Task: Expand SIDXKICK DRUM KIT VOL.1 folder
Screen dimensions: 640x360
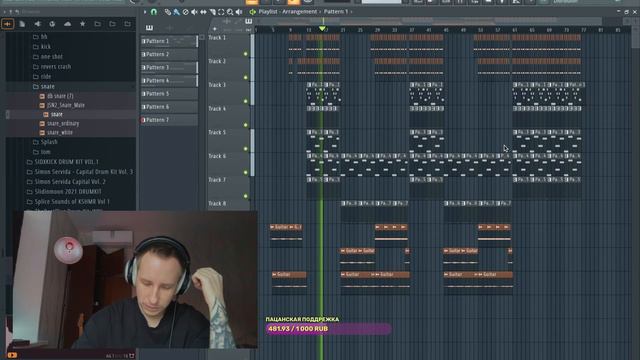Action: 62,162
